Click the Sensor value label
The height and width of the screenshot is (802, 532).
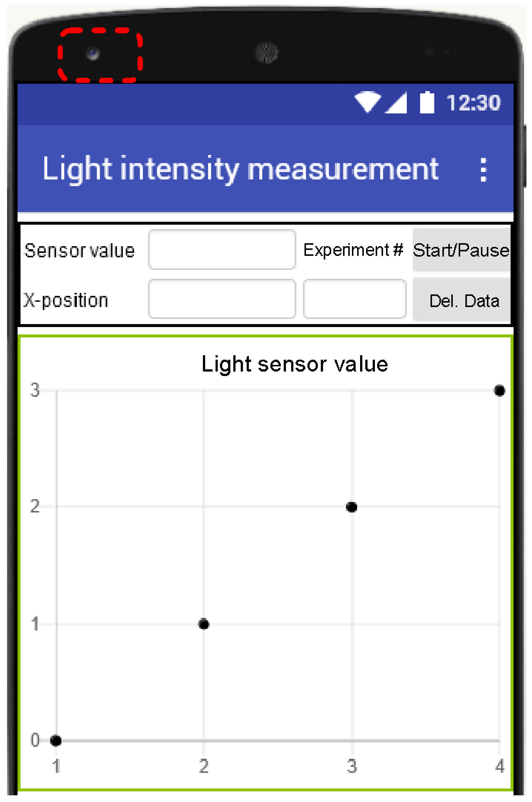click(x=79, y=251)
